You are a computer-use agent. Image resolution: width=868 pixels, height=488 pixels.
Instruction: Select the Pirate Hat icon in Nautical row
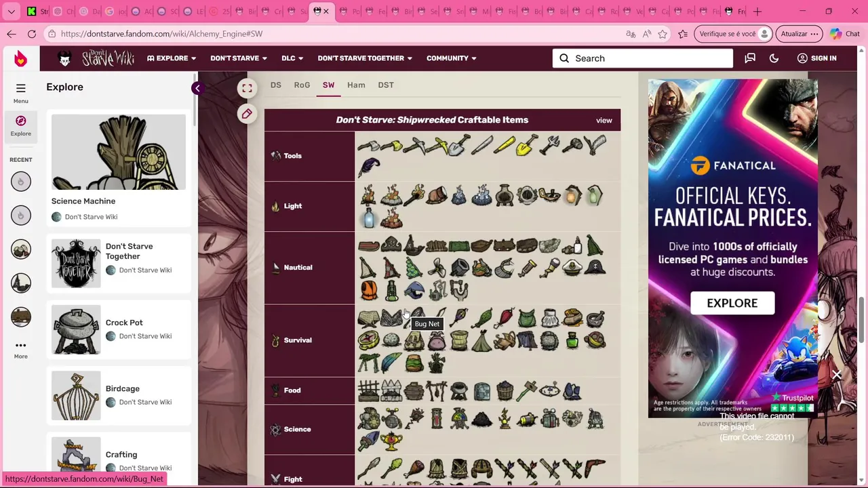coord(595,268)
